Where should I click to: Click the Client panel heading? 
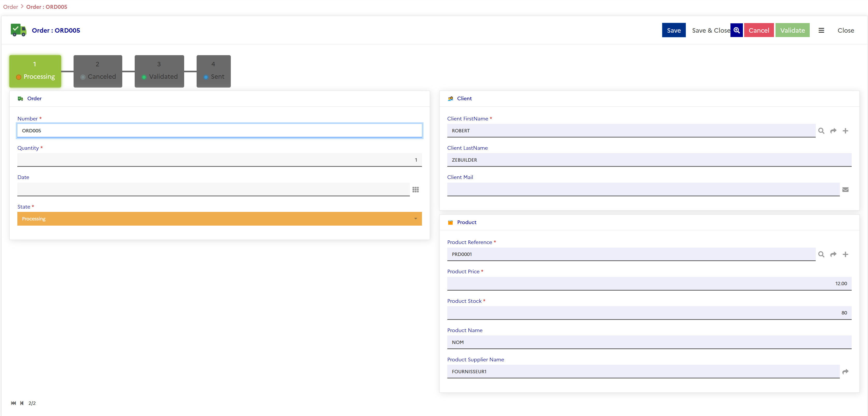click(464, 99)
